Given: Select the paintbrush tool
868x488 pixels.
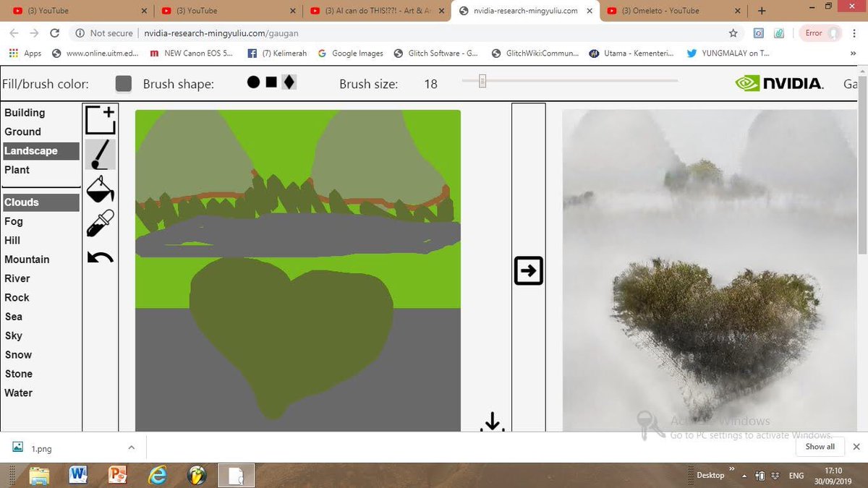Looking at the screenshot, I should coord(101,154).
